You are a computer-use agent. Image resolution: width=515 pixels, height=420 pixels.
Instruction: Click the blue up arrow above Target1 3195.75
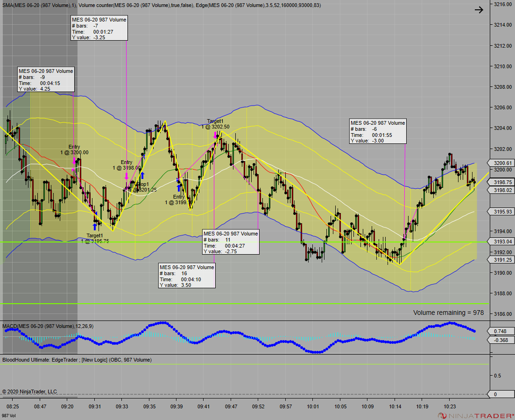point(95,227)
